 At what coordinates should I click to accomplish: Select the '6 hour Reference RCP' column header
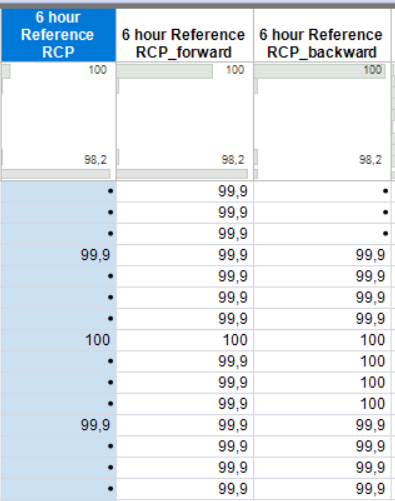click(58, 35)
